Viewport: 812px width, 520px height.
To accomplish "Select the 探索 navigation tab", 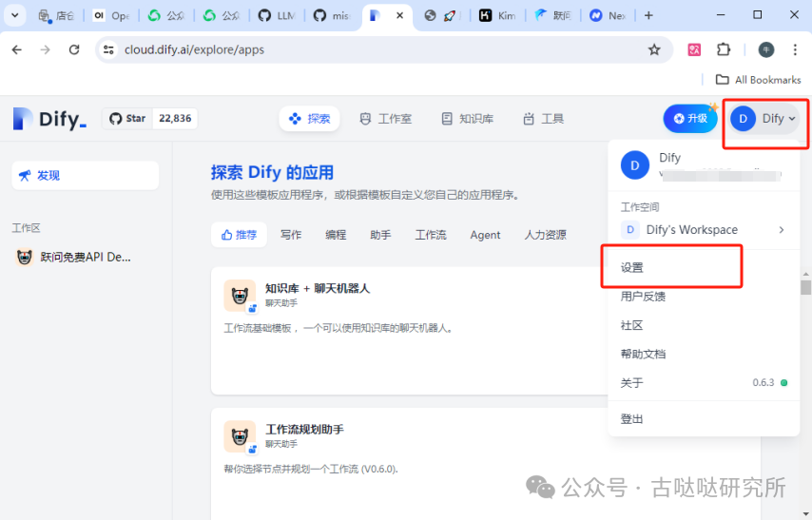I will [x=309, y=119].
